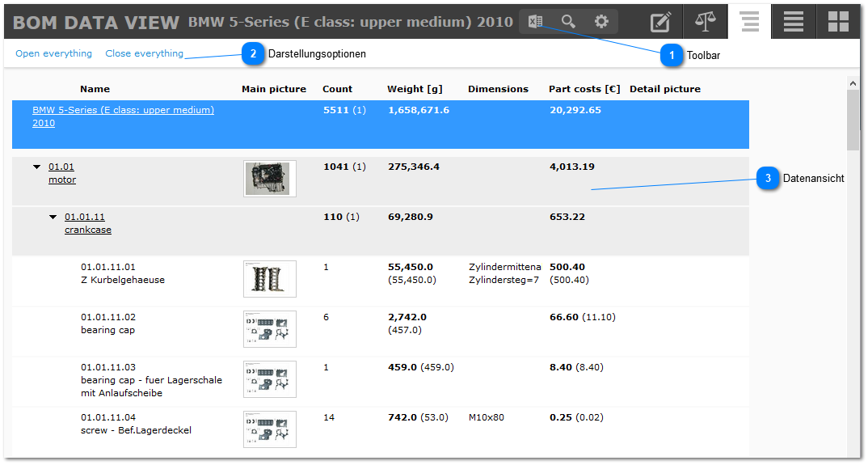Open the 01.01.11.02 bearing cap thumbnail
This screenshot has height=465, width=868.
[x=270, y=329]
